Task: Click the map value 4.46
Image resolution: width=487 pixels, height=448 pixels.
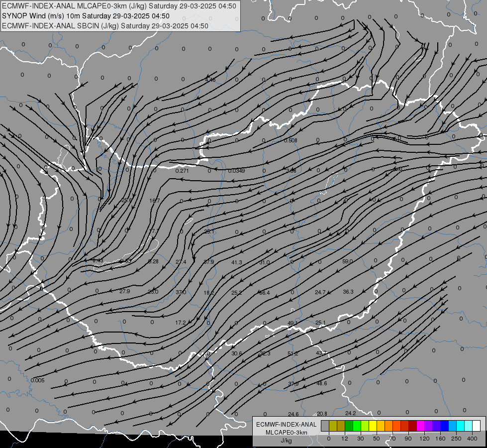Action: pyautogui.click(x=210, y=80)
